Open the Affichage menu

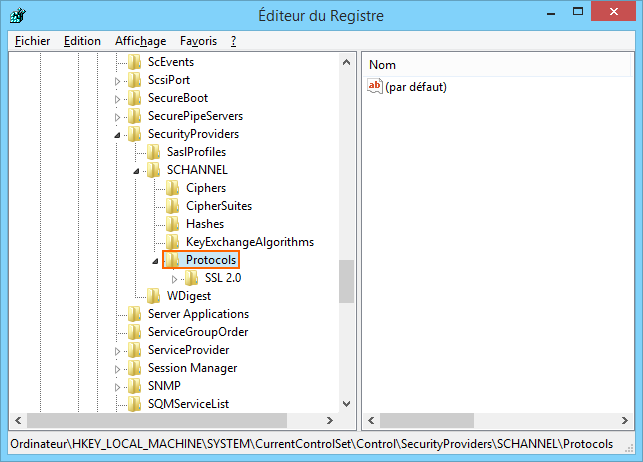point(140,41)
